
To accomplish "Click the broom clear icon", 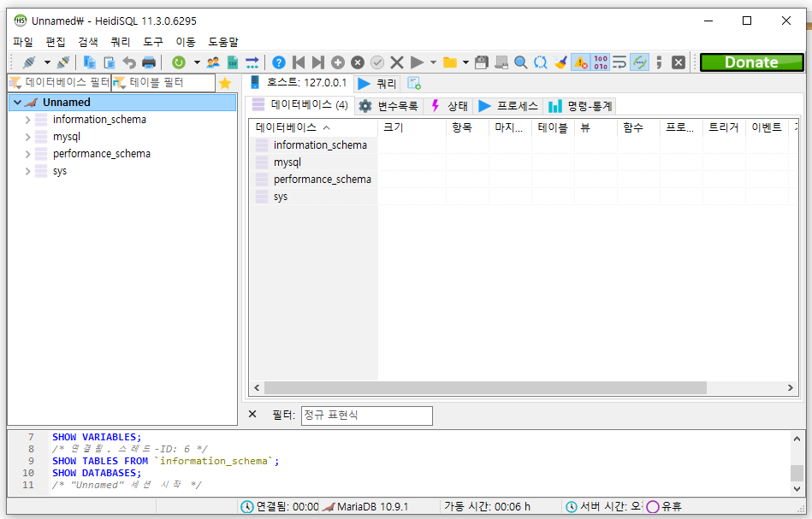I will (x=560, y=62).
